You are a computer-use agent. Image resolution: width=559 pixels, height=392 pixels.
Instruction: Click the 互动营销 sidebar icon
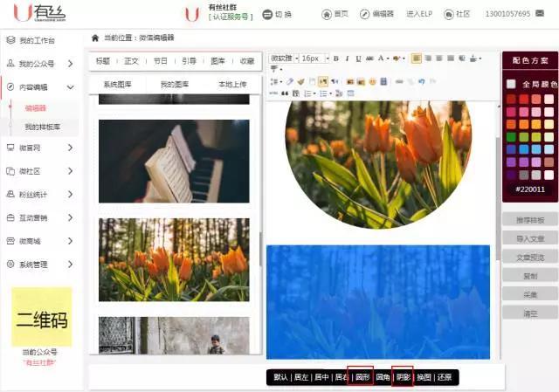[x=10, y=217]
